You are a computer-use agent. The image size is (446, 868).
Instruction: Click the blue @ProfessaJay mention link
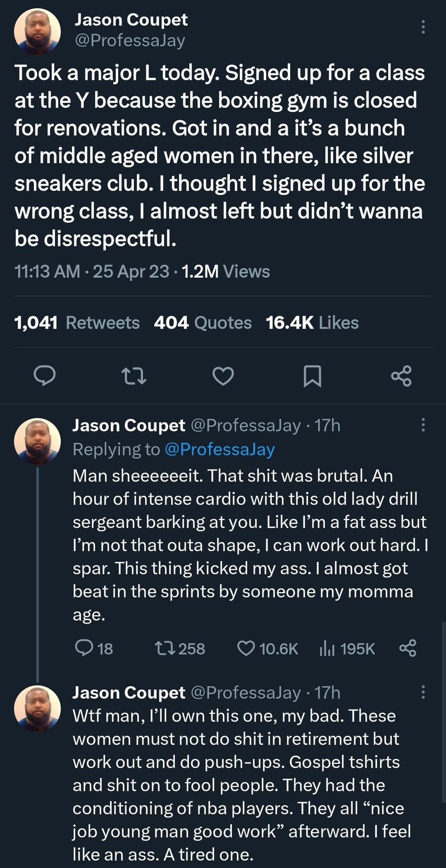point(219,449)
